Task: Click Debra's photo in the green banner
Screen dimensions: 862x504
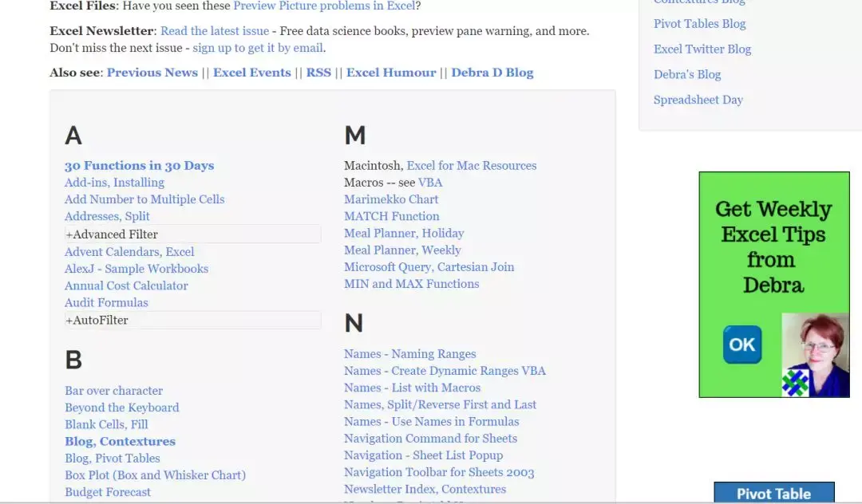Action: click(815, 355)
